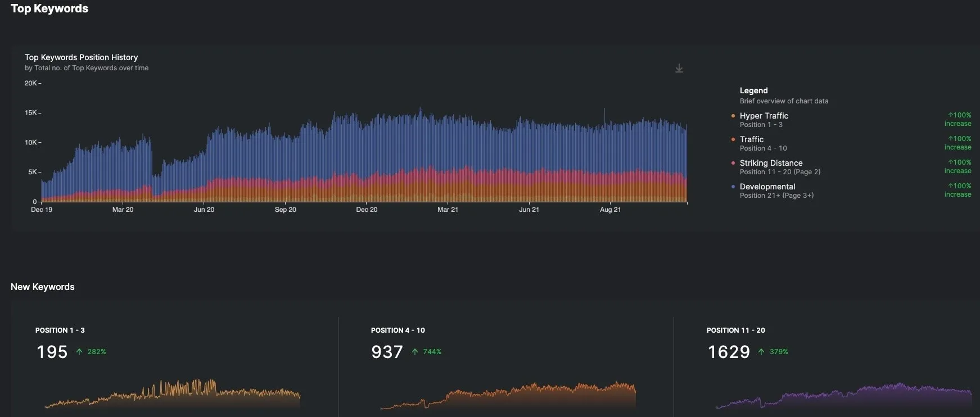This screenshot has height=417, width=980.
Task: Click the pink dot beside Striking Distance
Action: point(733,163)
